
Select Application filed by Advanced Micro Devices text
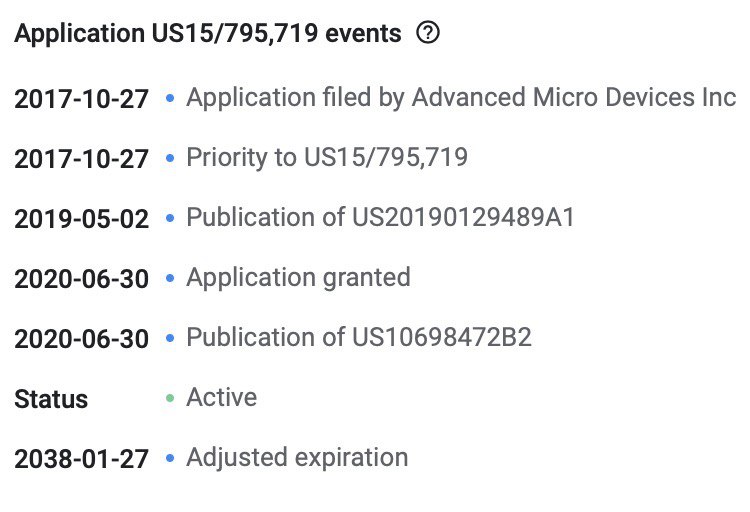(461, 98)
